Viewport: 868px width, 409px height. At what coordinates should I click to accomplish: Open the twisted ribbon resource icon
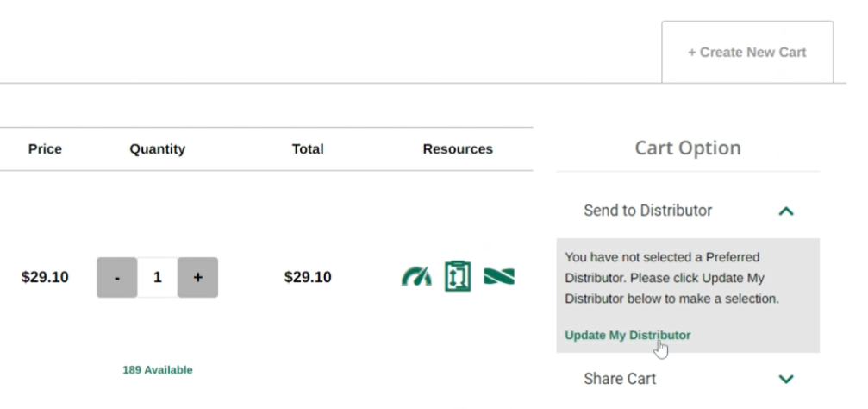point(499,278)
